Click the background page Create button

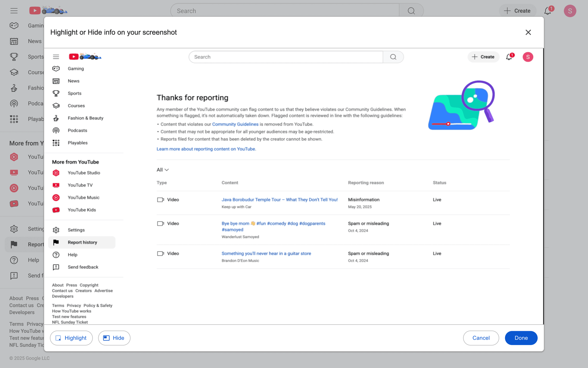(517, 11)
